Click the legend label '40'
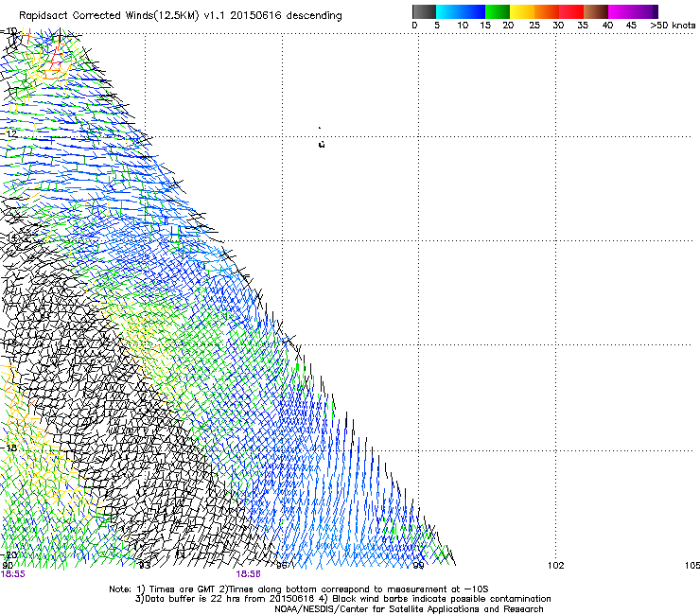The width and height of the screenshot is (700, 615). point(607,26)
